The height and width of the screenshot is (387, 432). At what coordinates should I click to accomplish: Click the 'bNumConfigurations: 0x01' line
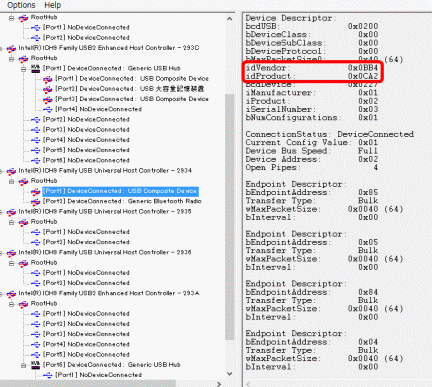coord(312,118)
